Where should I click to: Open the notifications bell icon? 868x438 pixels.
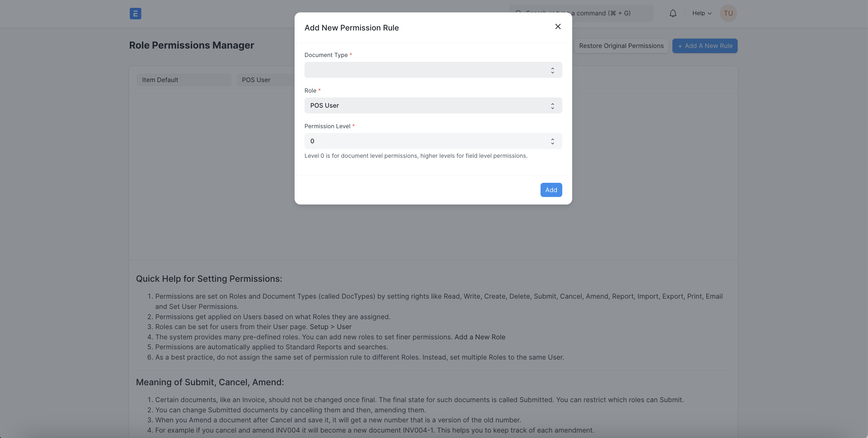[x=672, y=14]
